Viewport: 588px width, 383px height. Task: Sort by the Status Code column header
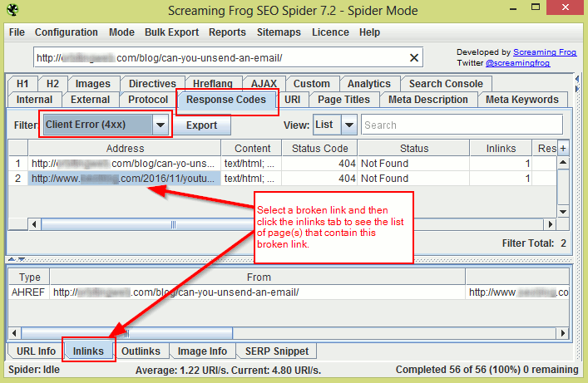[319, 149]
